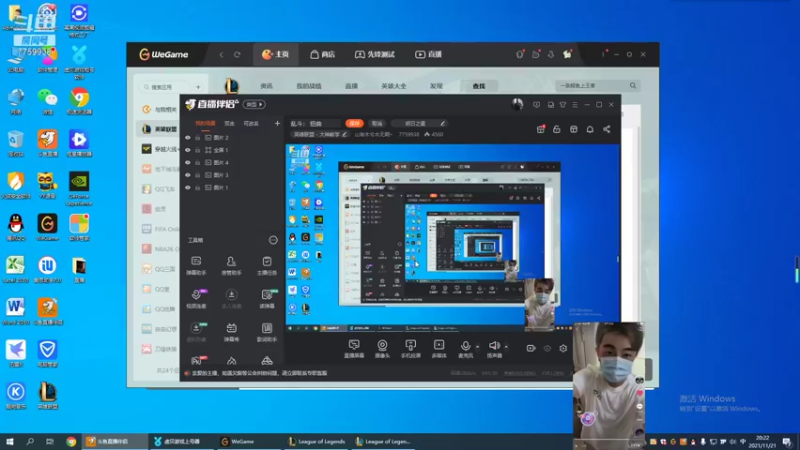Open 读弹幕 tool in toolbox
This screenshot has height=450, width=800.
[x=267, y=299]
